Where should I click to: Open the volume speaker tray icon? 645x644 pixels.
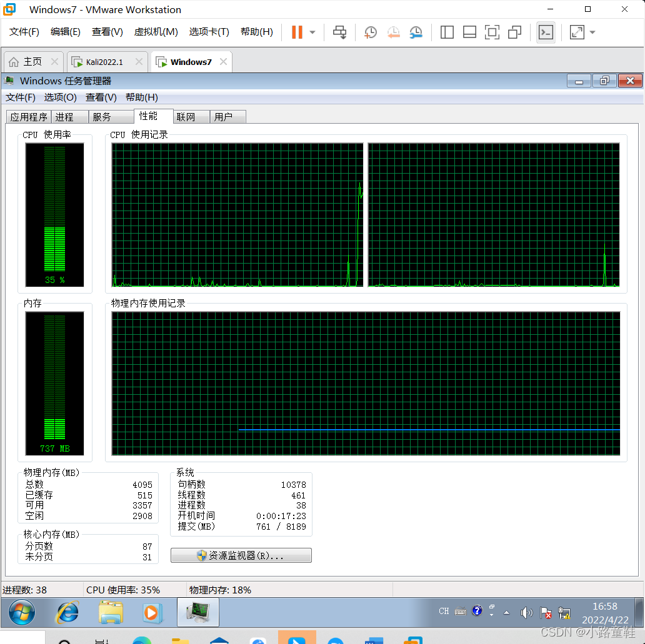[x=526, y=613]
